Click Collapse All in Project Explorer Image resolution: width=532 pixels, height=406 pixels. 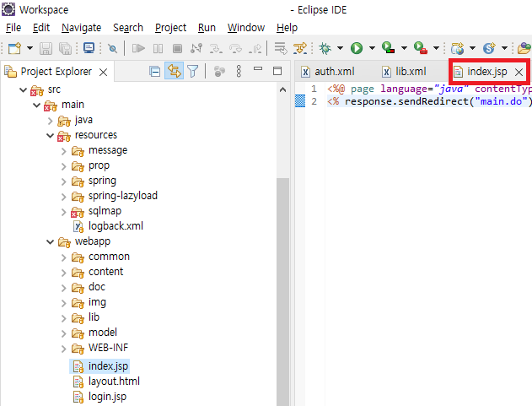[x=155, y=72]
